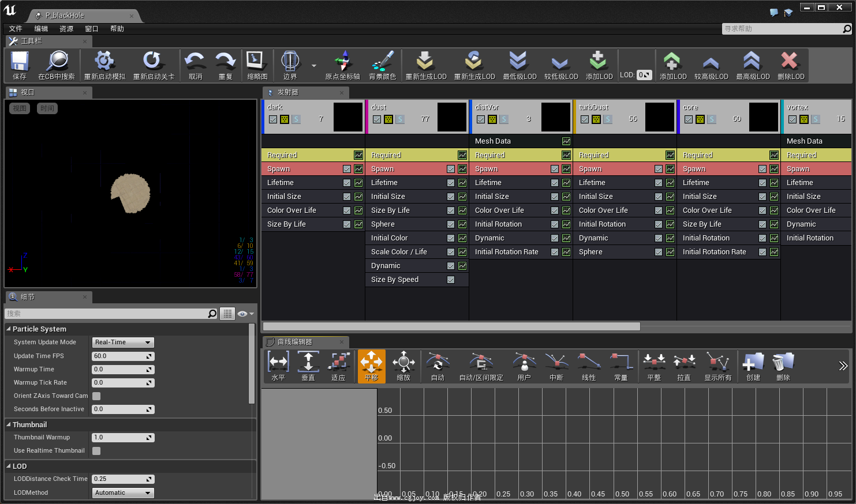Collapse the Particle System section
Viewport: 856px width, 504px height.
pos(9,329)
